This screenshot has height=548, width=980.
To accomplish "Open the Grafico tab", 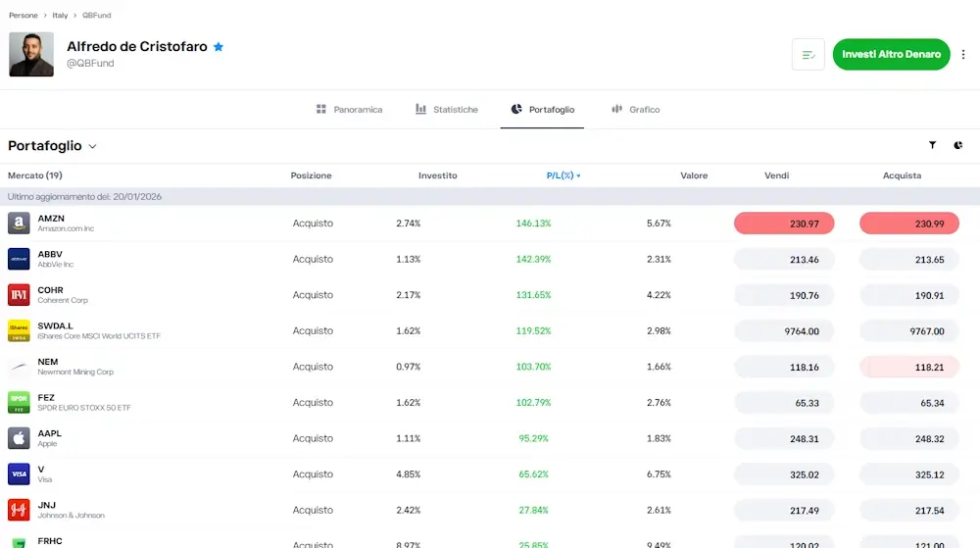I will coord(635,110).
